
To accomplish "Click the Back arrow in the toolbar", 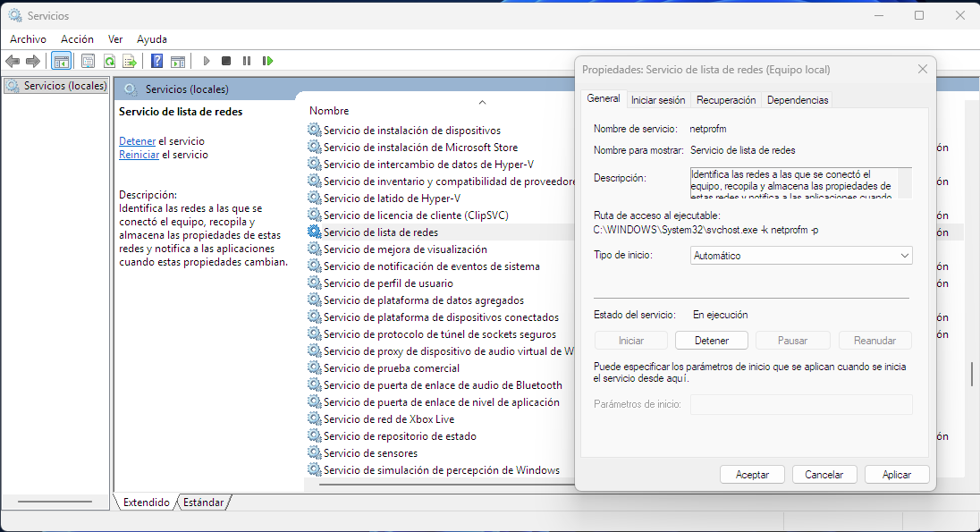I will [13, 61].
